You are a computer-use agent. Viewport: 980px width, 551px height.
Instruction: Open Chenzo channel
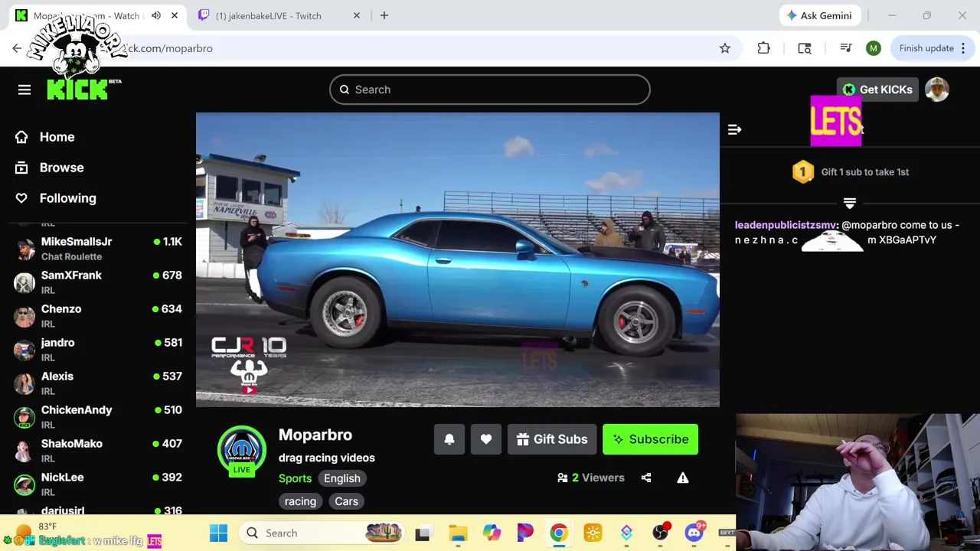pos(98,316)
